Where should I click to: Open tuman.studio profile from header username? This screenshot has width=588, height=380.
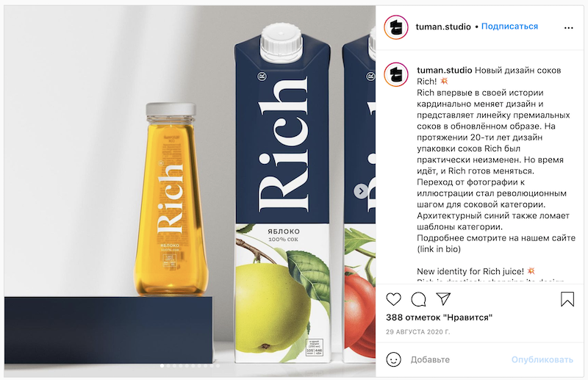(x=443, y=26)
